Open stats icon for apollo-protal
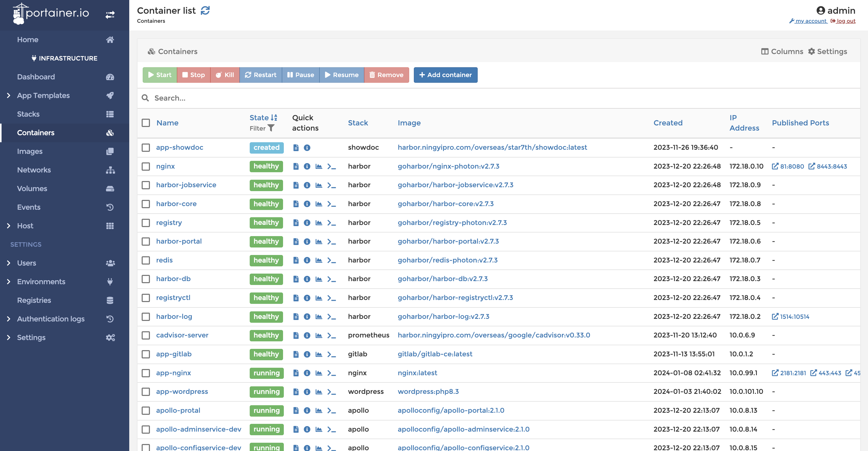The height and width of the screenshot is (451, 868). [319, 411]
